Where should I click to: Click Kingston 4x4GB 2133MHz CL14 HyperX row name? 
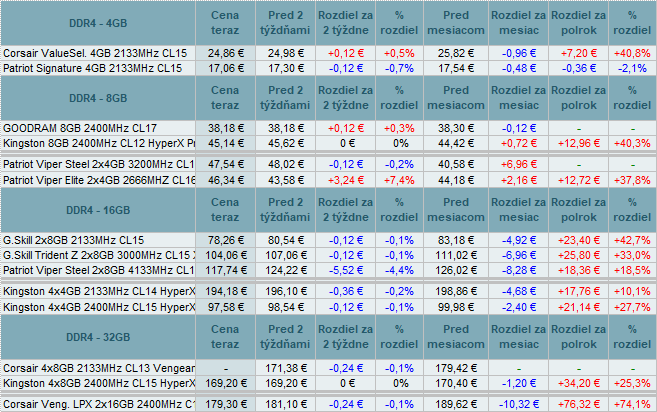pyautogui.click(x=98, y=291)
